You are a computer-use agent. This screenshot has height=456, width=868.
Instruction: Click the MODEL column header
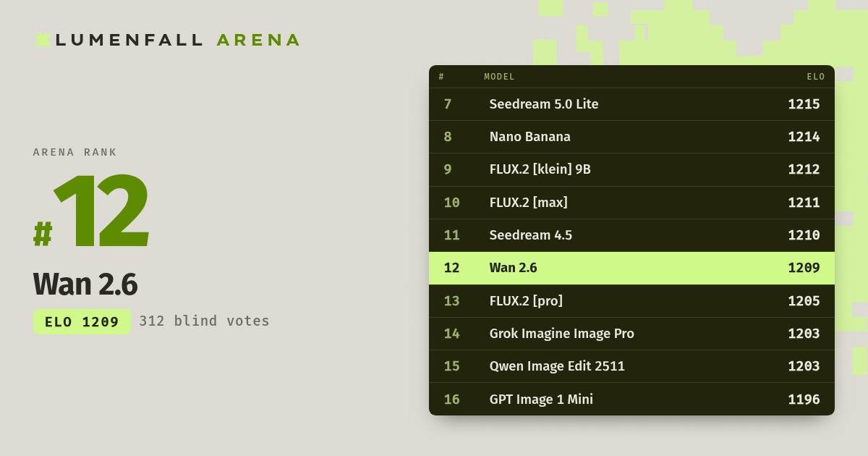(500, 77)
